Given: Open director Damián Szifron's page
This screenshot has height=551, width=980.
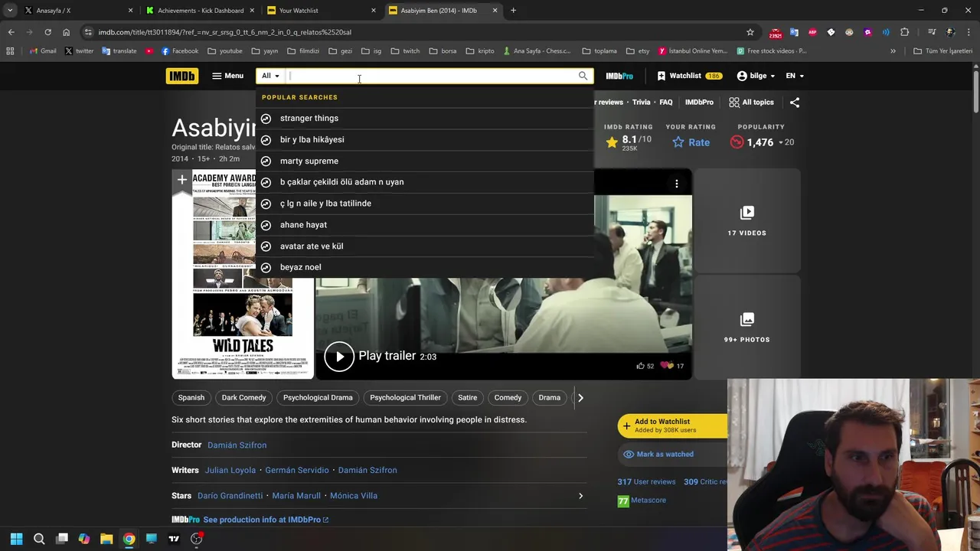Looking at the screenshot, I should click(237, 445).
